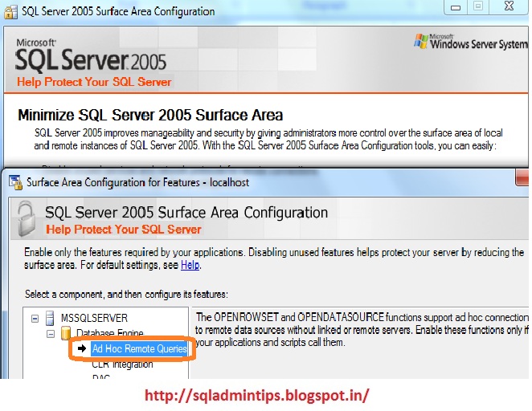This screenshot has width=532, height=411.
Task: Click the Database Engine cylinder icon
Action: tap(65, 333)
